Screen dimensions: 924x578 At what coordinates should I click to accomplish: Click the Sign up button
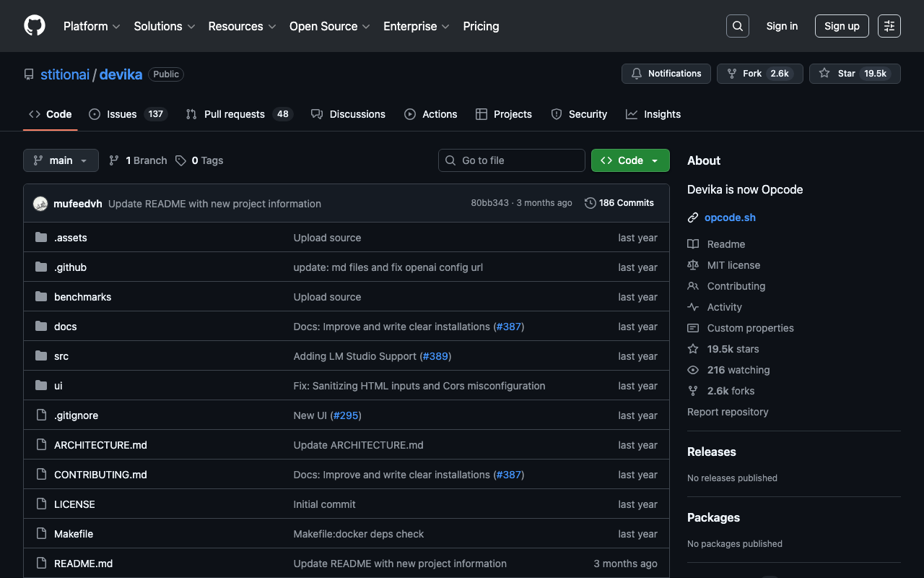(x=842, y=26)
